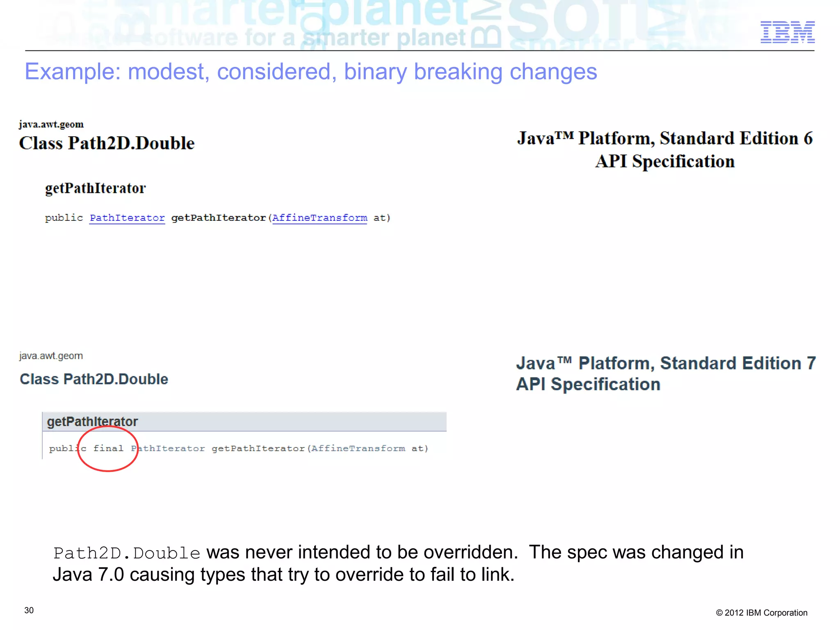Click the '© 2012 IBM Corporation' copyright text

pos(762,613)
